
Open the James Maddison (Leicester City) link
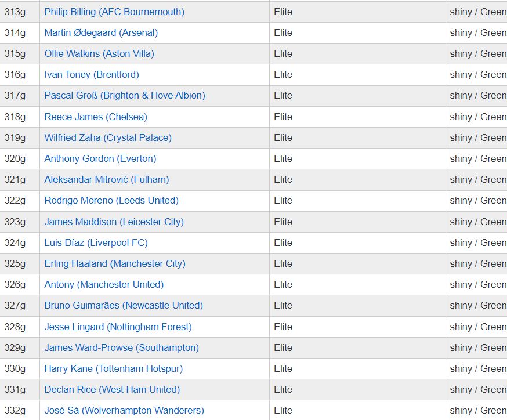pyautogui.click(x=114, y=222)
